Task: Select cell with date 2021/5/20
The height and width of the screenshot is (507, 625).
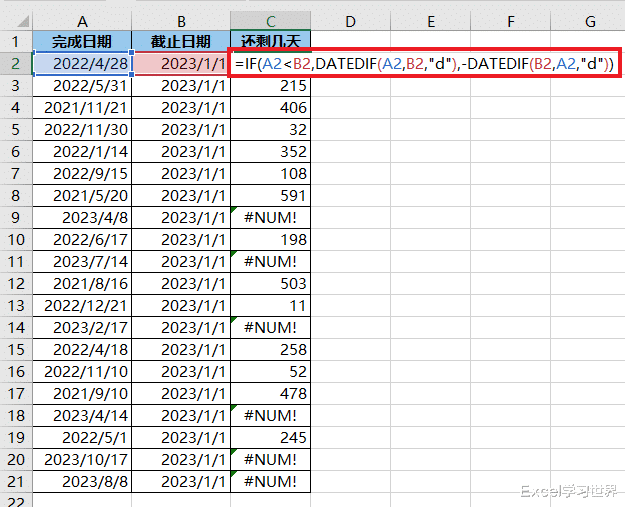Action: pyautogui.click(x=82, y=196)
